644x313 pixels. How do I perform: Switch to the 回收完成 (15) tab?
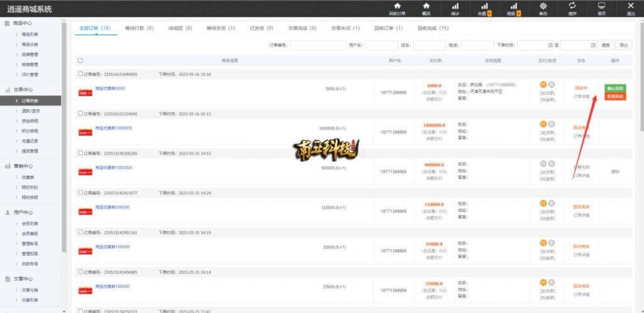tap(433, 28)
